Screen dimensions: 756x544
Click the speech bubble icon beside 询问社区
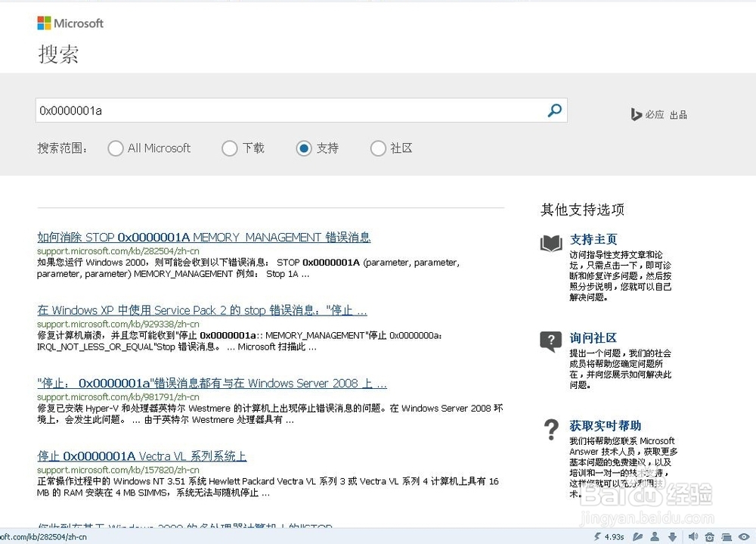550,342
